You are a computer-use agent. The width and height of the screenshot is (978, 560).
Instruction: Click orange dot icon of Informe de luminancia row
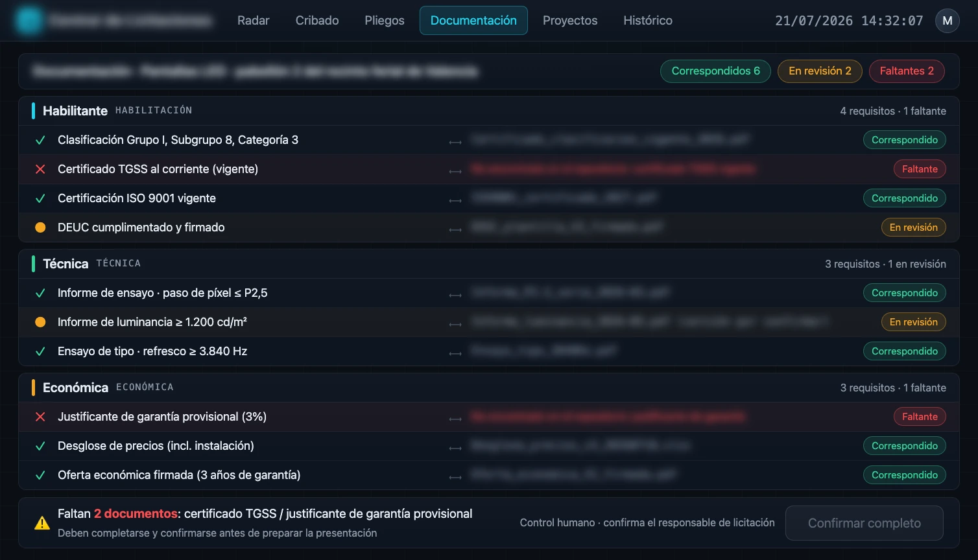pos(40,322)
